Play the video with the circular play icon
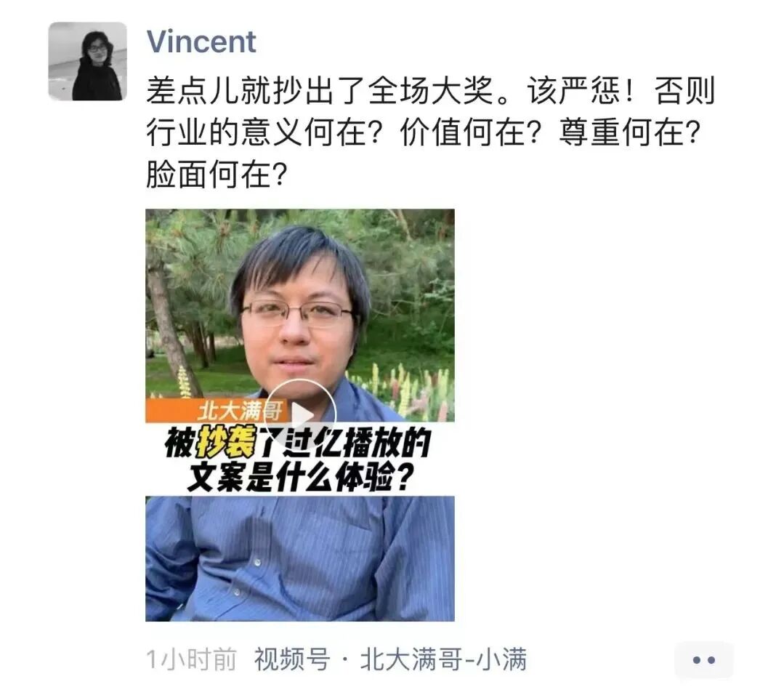The height and width of the screenshot is (695, 784). coord(300,414)
